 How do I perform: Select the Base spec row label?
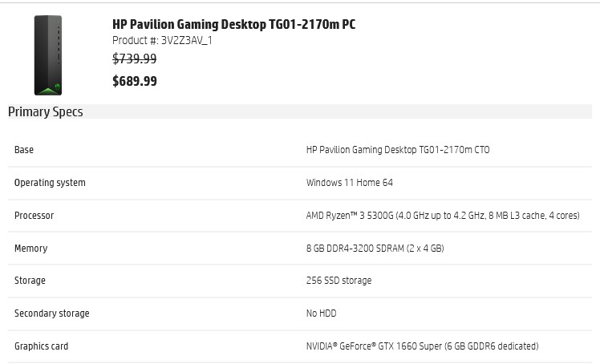[x=24, y=150]
